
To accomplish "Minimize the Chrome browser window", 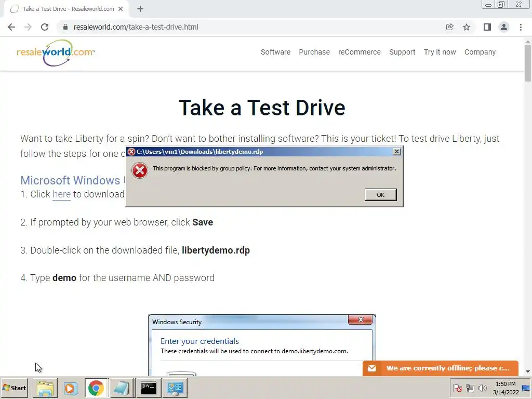I will click(x=488, y=5).
